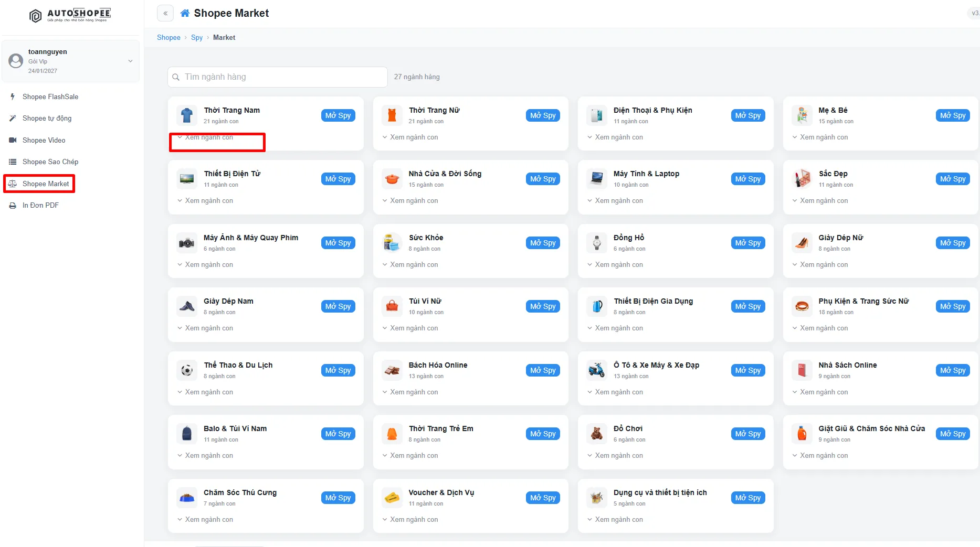The image size is (980, 547).
Task: Click the Mẹ & Bé category icon
Action: [x=802, y=115]
